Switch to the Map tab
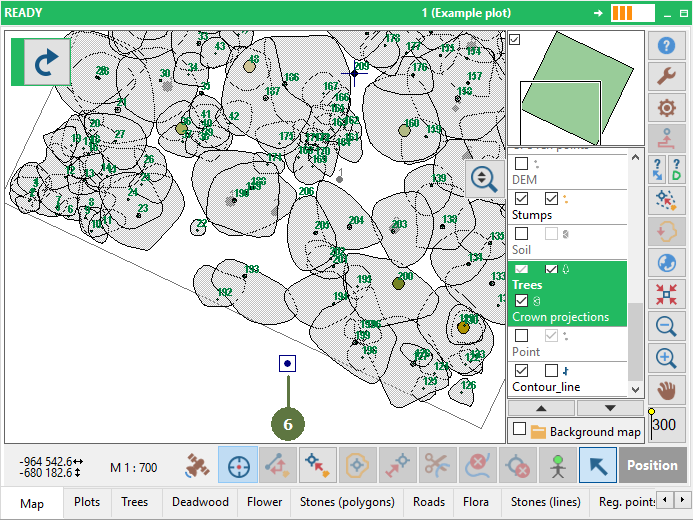Screen dimensions: 693x520 coord(32,503)
